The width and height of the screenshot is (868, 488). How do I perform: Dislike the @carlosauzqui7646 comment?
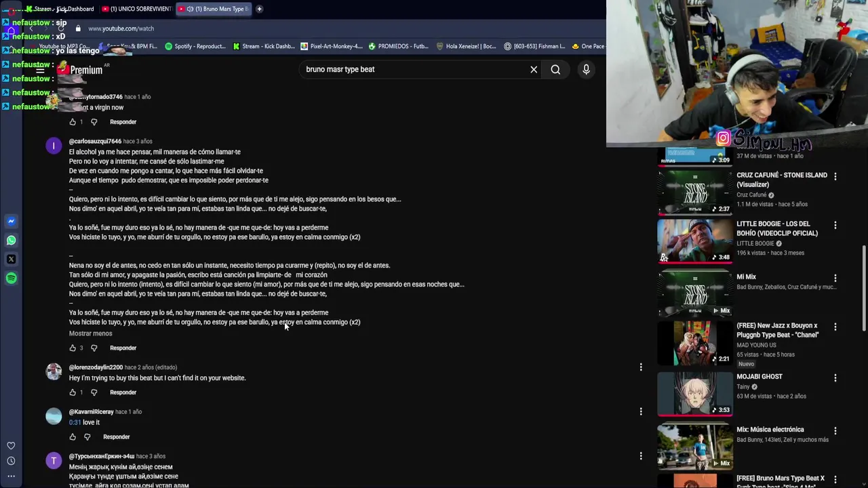click(94, 348)
